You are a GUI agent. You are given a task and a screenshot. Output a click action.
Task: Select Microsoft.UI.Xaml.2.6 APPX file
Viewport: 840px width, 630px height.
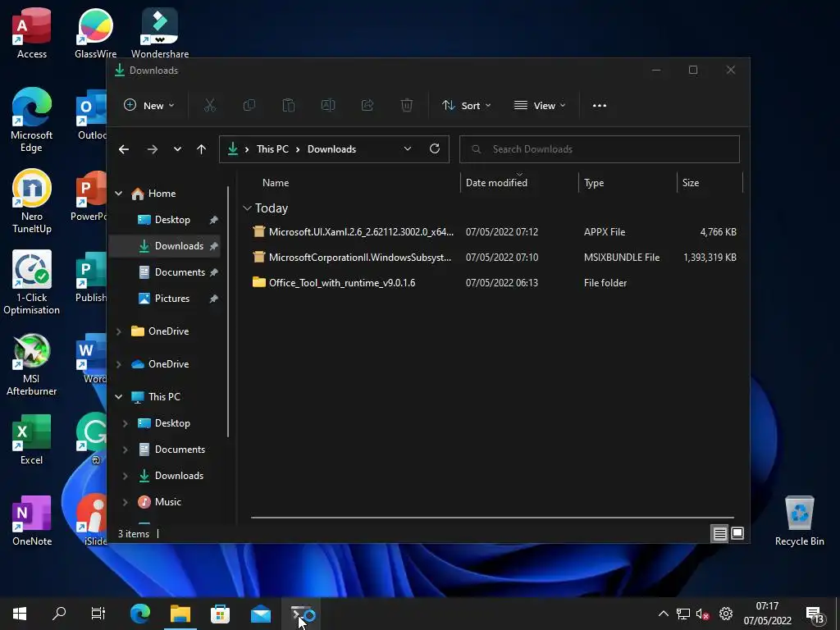coord(494,232)
